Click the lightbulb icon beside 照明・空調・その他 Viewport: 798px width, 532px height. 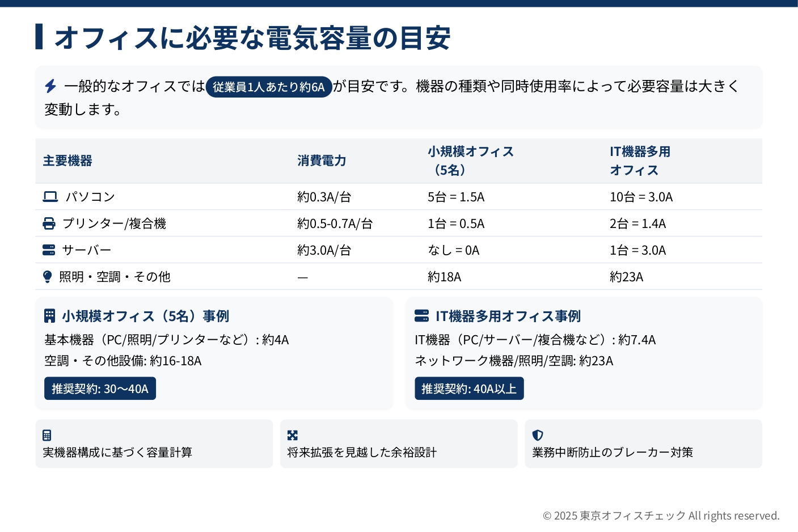point(48,277)
